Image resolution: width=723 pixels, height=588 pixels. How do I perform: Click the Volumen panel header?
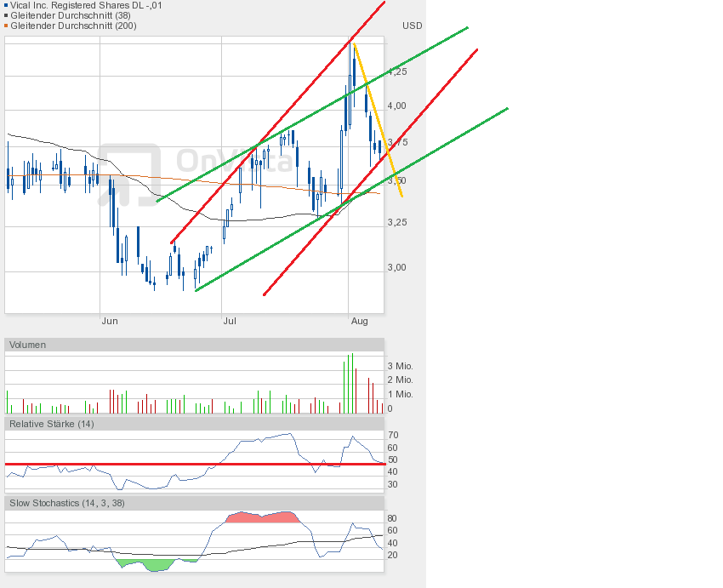click(x=29, y=345)
